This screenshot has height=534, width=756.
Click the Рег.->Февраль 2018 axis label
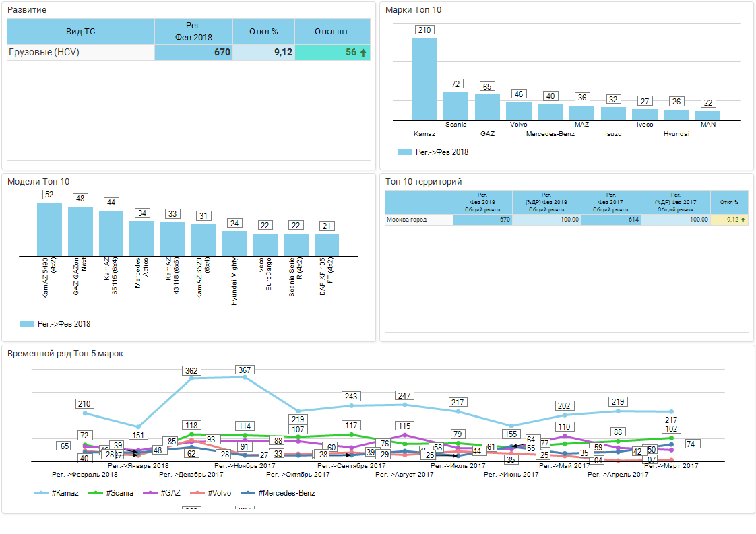pos(85,475)
